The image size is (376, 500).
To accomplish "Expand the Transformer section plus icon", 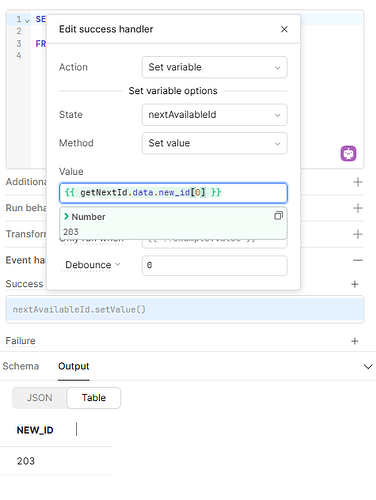I will [x=358, y=234].
